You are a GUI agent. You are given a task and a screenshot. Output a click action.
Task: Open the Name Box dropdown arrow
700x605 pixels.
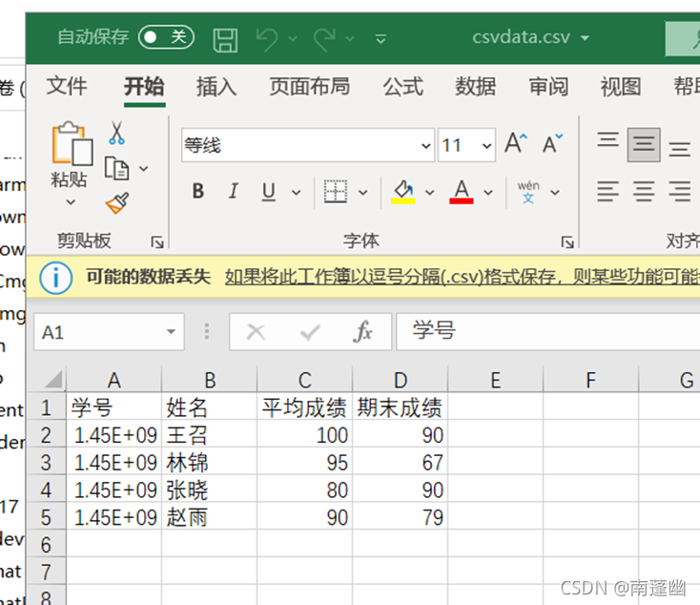coord(171,332)
